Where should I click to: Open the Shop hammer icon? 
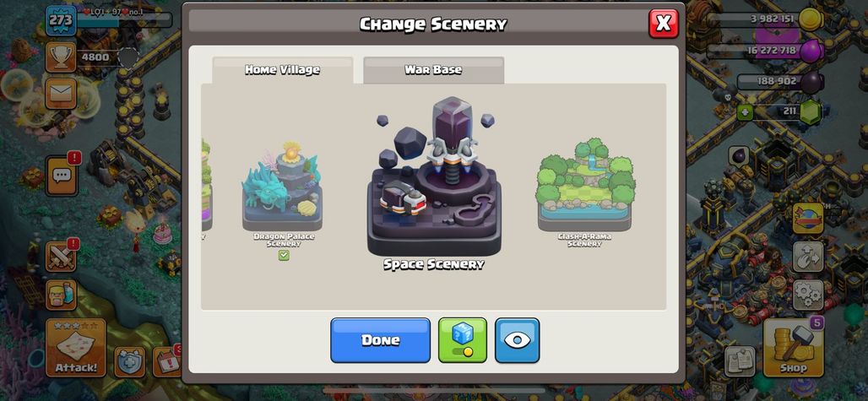pos(793,348)
